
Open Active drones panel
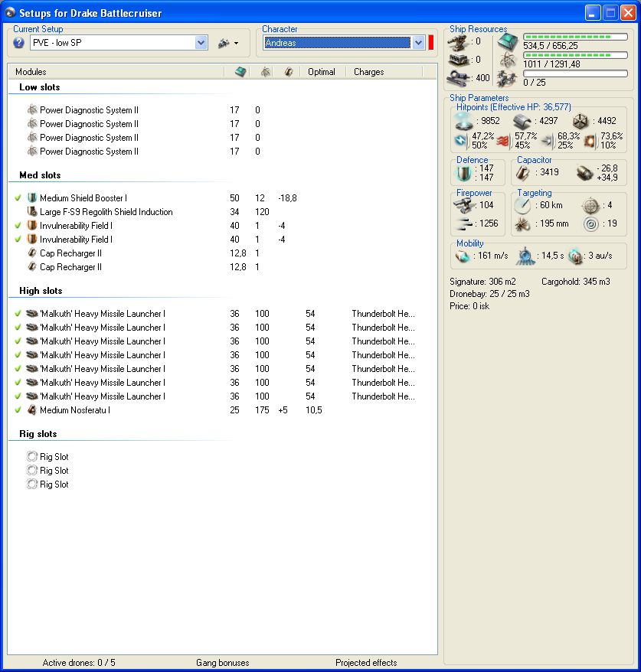coord(78,663)
